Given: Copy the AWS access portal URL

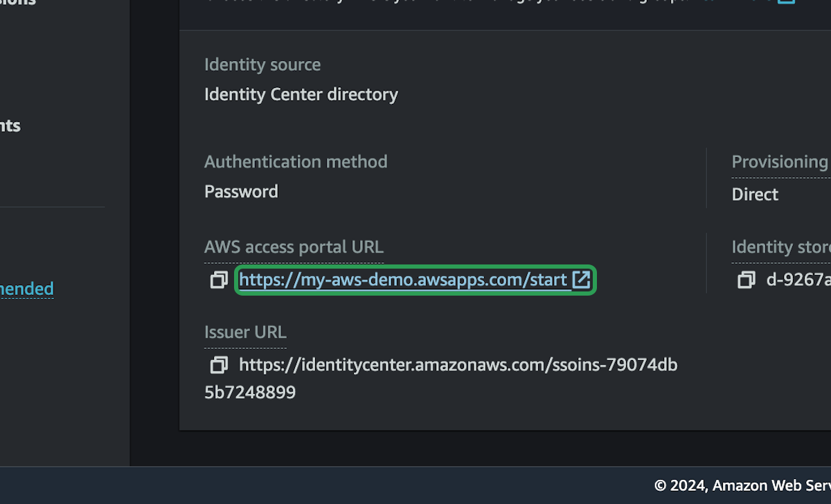Looking at the screenshot, I should point(219,280).
